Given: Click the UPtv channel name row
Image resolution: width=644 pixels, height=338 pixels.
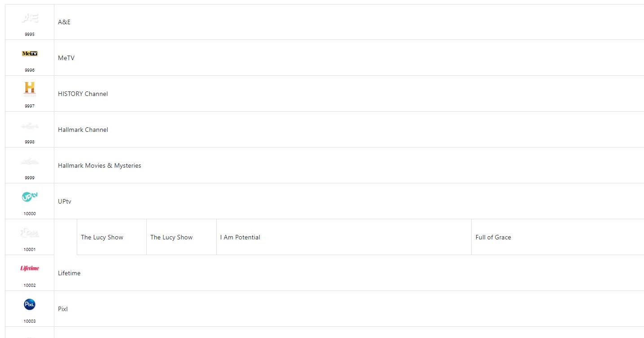Looking at the screenshot, I should point(65,201).
